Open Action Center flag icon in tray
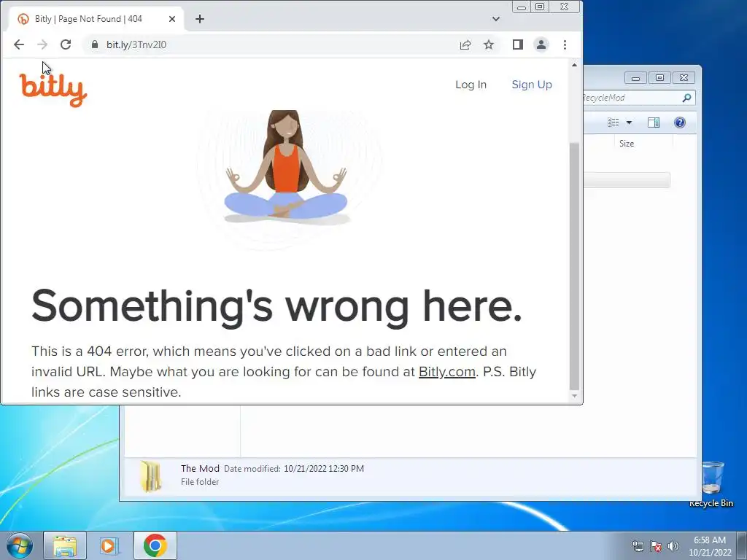Viewport: 747px width, 560px height. (x=656, y=546)
